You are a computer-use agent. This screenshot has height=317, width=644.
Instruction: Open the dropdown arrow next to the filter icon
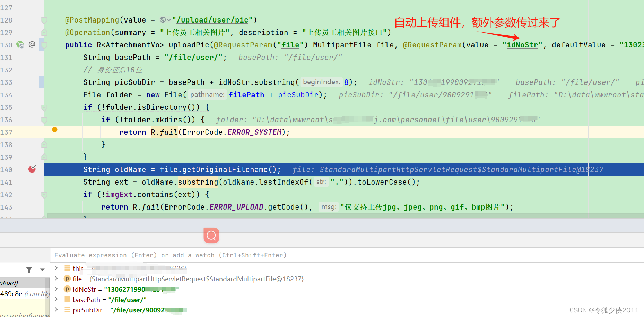(x=42, y=270)
